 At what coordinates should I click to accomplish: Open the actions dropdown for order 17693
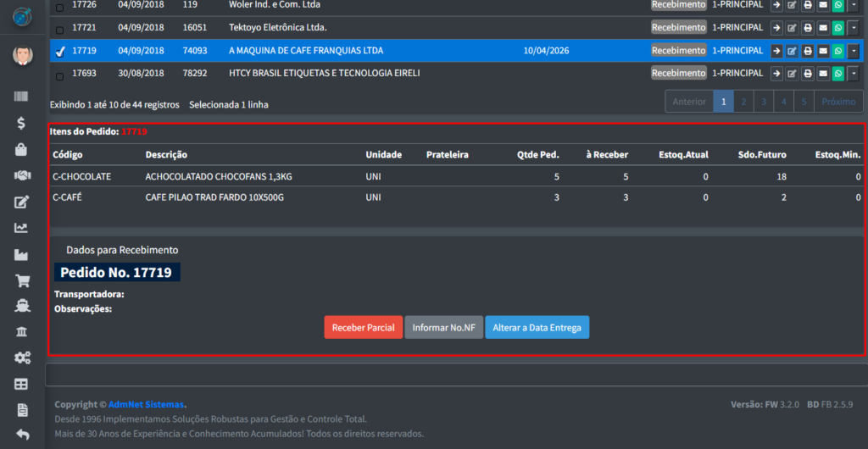[x=853, y=74]
